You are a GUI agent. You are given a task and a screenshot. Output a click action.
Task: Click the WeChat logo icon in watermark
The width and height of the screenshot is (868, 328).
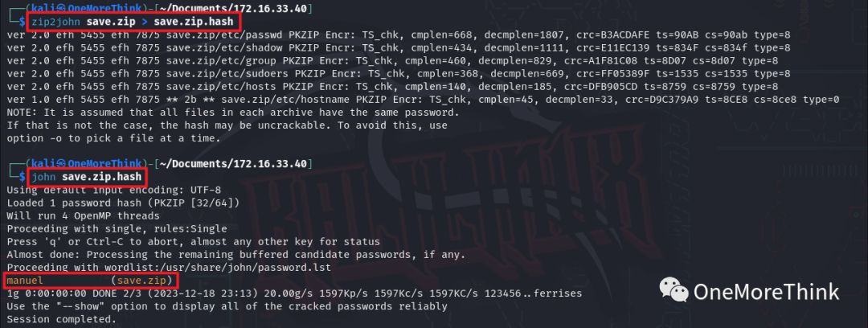(x=674, y=289)
